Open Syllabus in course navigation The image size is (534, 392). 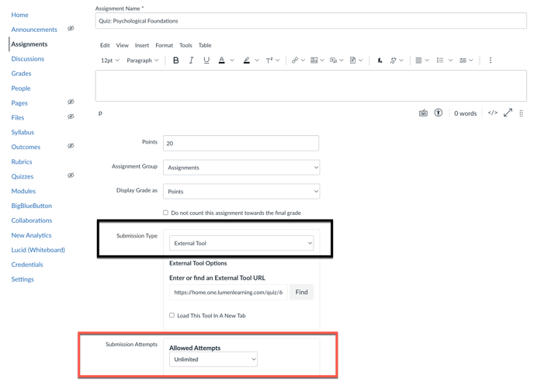tap(23, 132)
